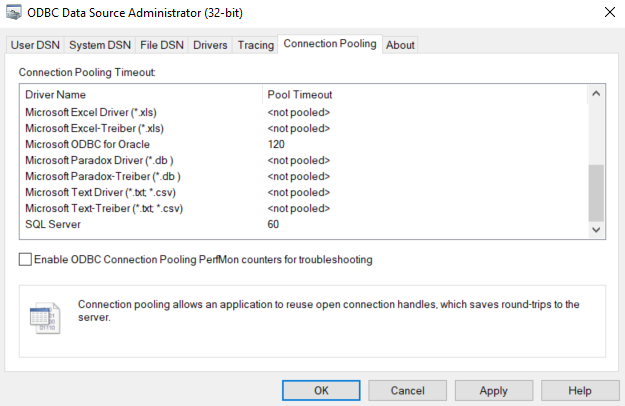Open the About tab
Viewport: 625px width, 406px height.
tap(400, 45)
